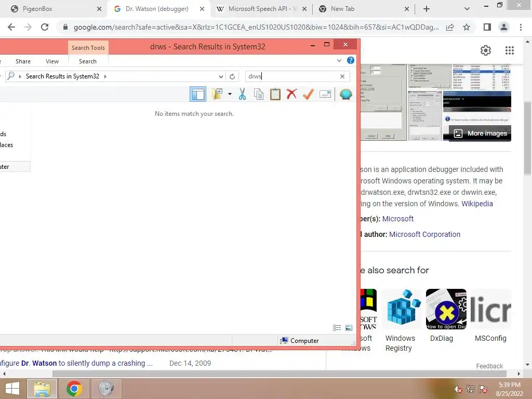Open MSConfig related search thumbnail
The image size is (532, 399).
tap(490, 309)
